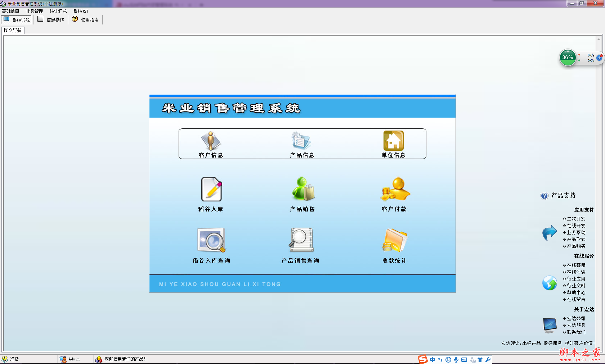
Task: Open 收款统计 folder icon
Action: (x=395, y=240)
